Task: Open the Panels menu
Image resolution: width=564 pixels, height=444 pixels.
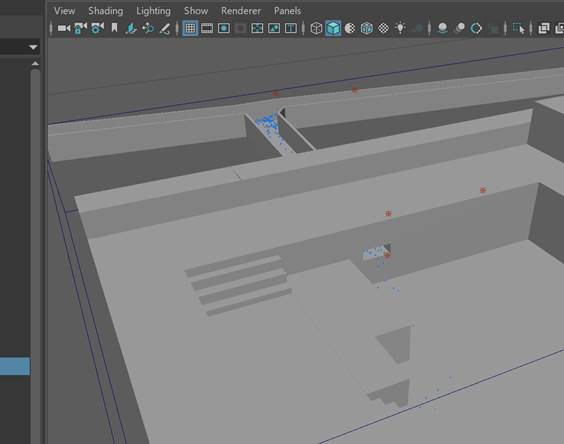Action: click(x=287, y=11)
